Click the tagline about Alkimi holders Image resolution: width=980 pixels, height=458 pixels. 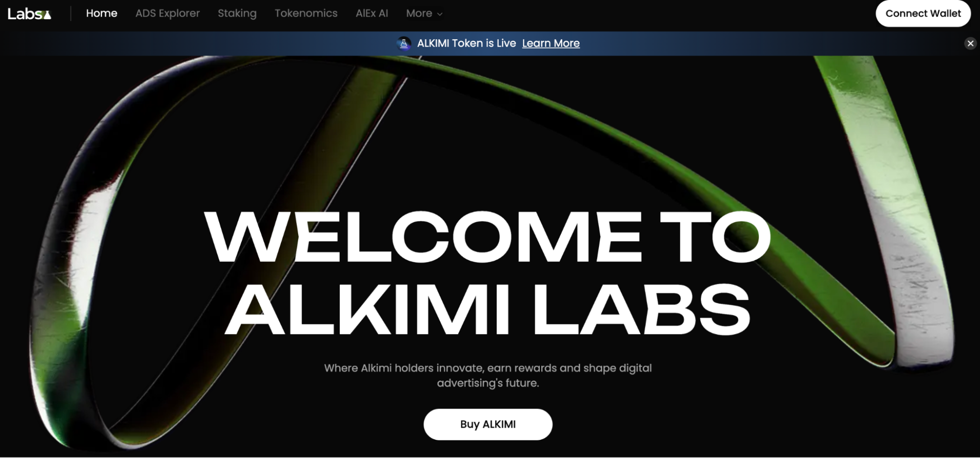(x=488, y=375)
